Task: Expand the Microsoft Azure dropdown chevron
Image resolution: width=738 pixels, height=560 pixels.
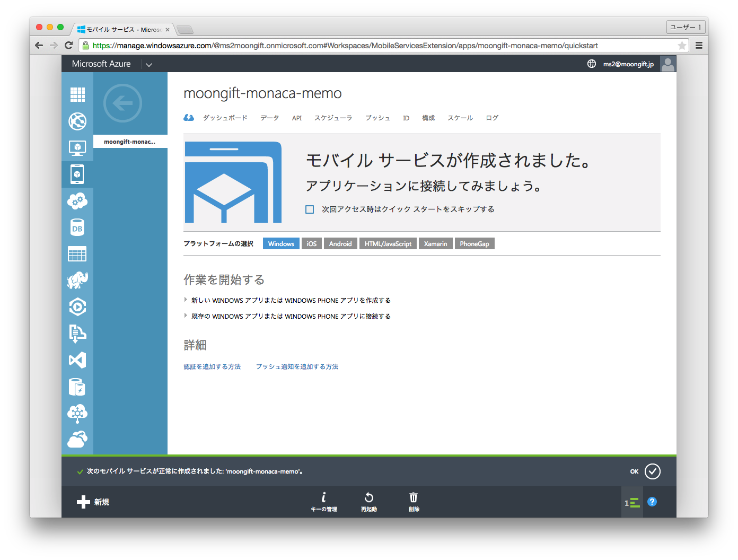Action: [149, 65]
